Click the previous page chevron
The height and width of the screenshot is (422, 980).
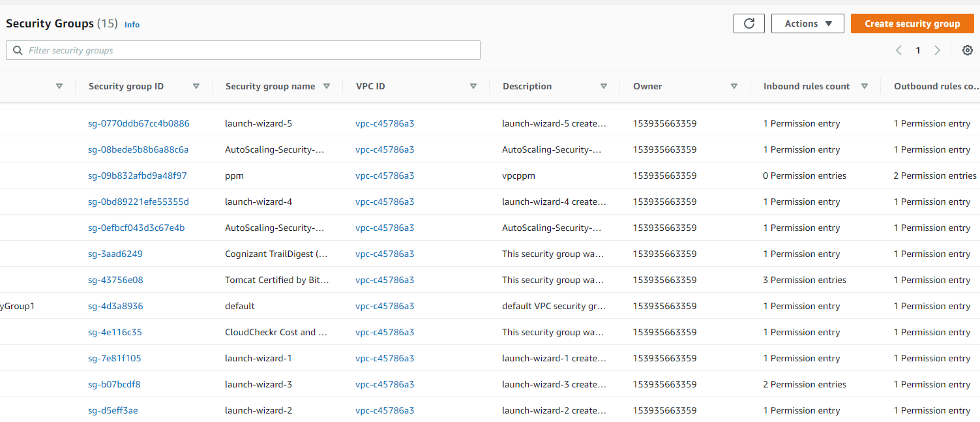(898, 50)
